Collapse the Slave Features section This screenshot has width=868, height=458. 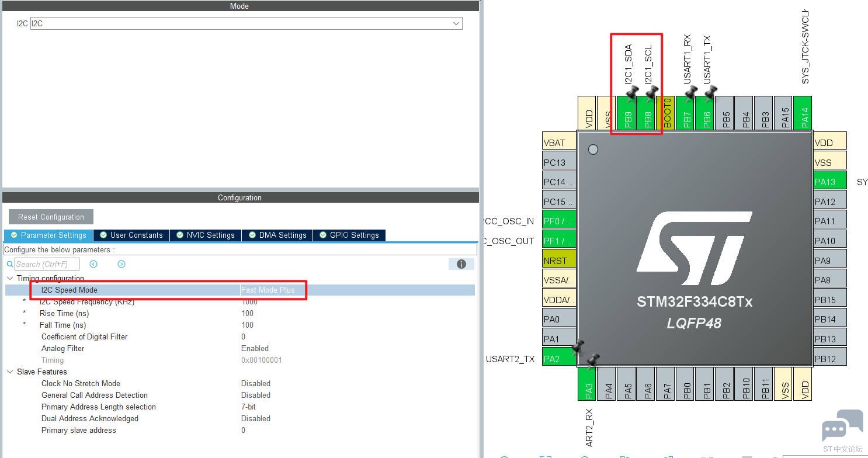click(10, 372)
